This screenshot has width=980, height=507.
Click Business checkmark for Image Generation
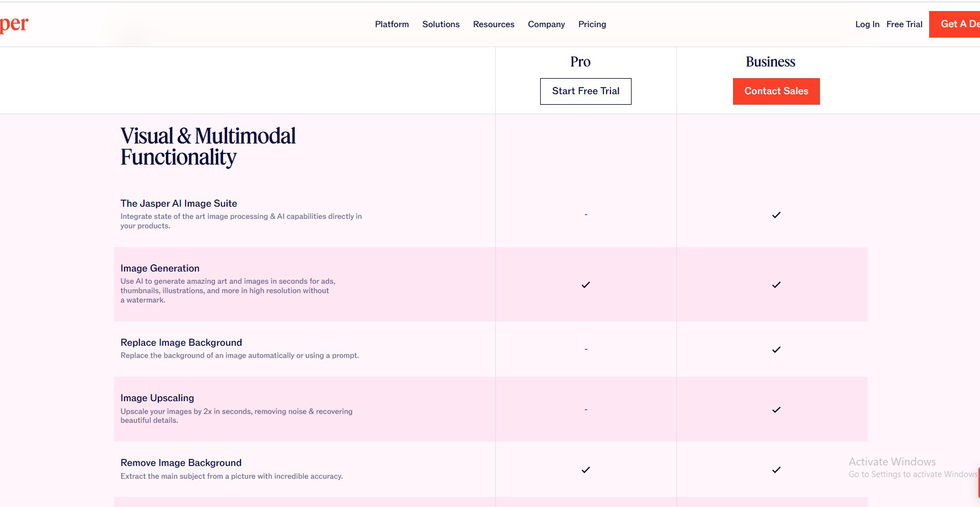[x=776, y=285]
